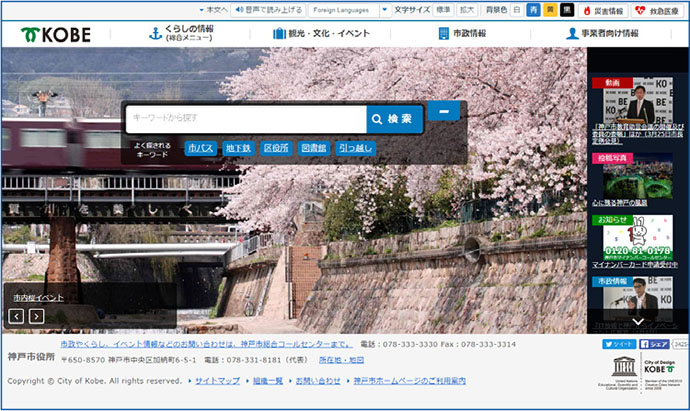This screenshot has width=690, height=411.
Task: Open the call center inquiry link
Action: 207,344
